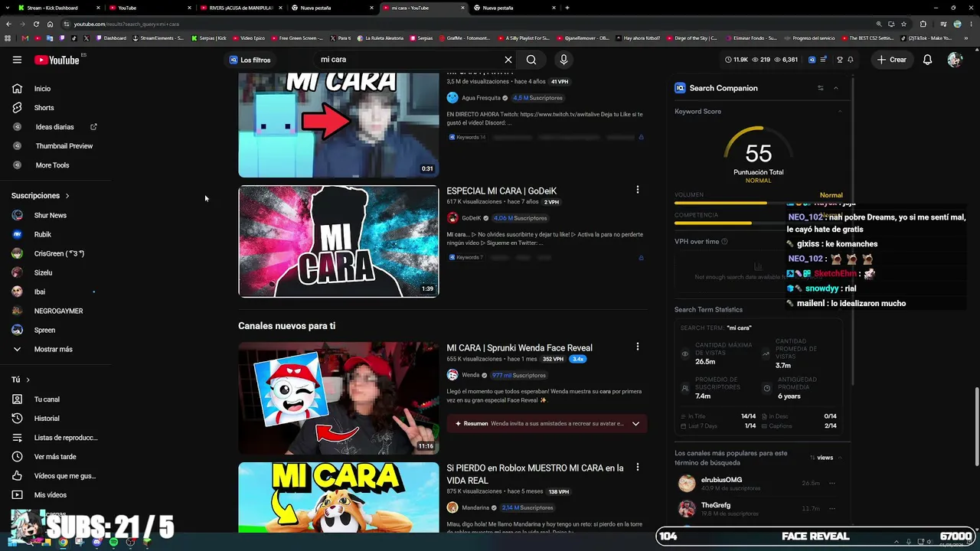Open Ibai subscription channel
Image resolution: width=980 pixels, height=551 pixels.
tap(39, 292)
